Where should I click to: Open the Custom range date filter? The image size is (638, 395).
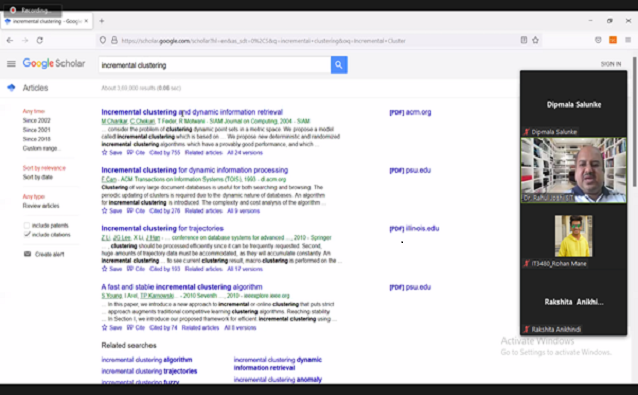click(x=42, y=148)
